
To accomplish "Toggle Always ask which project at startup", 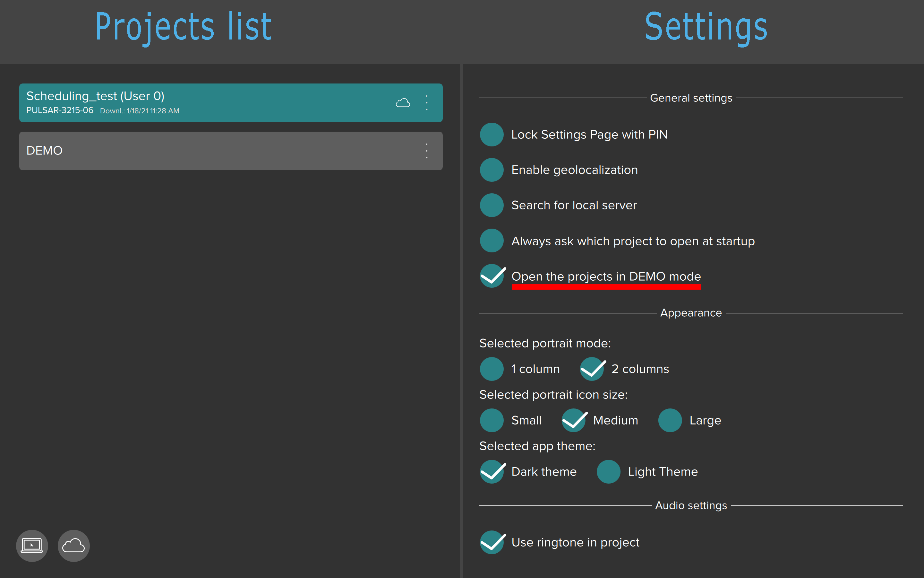I will 492,241.
